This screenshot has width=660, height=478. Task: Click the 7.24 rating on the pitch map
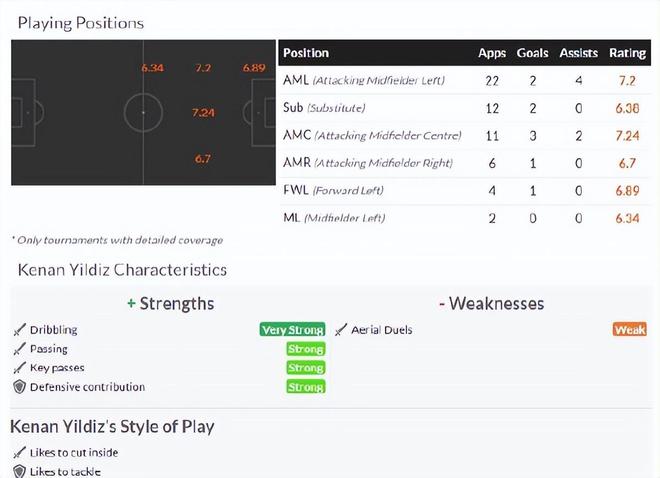[x=203, y=112]
